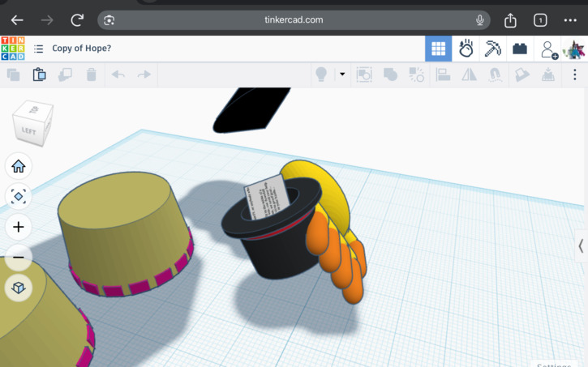
Task: Reset to home view
Action: (19, 166)
